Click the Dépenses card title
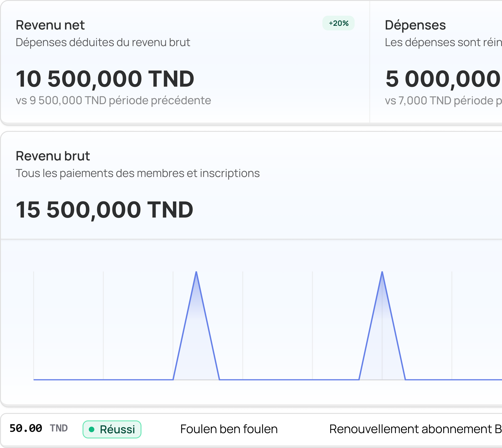The image size is (502, 448). point(415,25)
